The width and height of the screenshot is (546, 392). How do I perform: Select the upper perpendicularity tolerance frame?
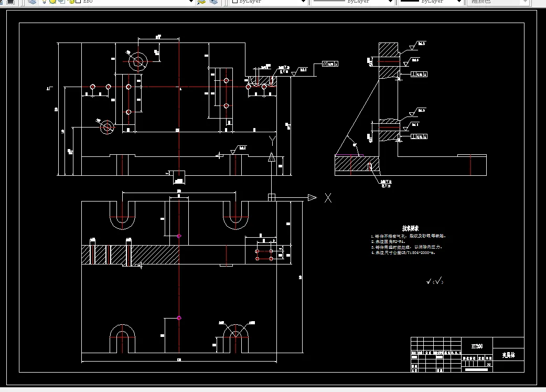pos(419,74)
